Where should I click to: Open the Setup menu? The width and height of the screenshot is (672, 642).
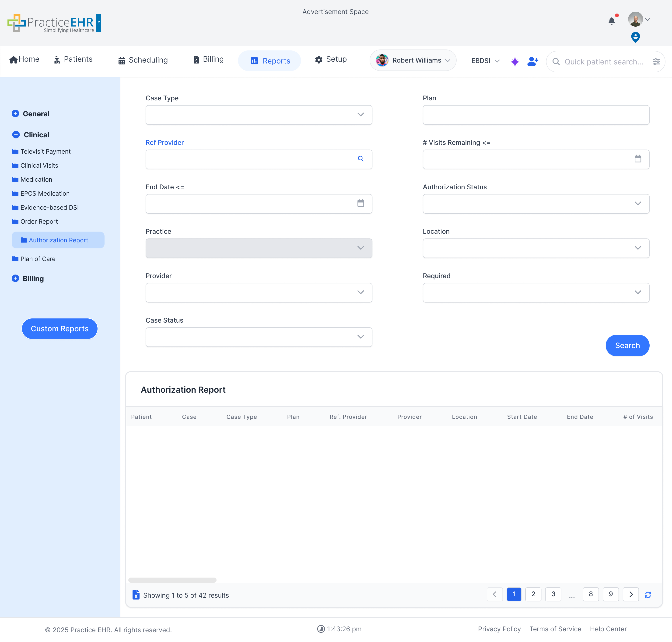coord(330,59)
